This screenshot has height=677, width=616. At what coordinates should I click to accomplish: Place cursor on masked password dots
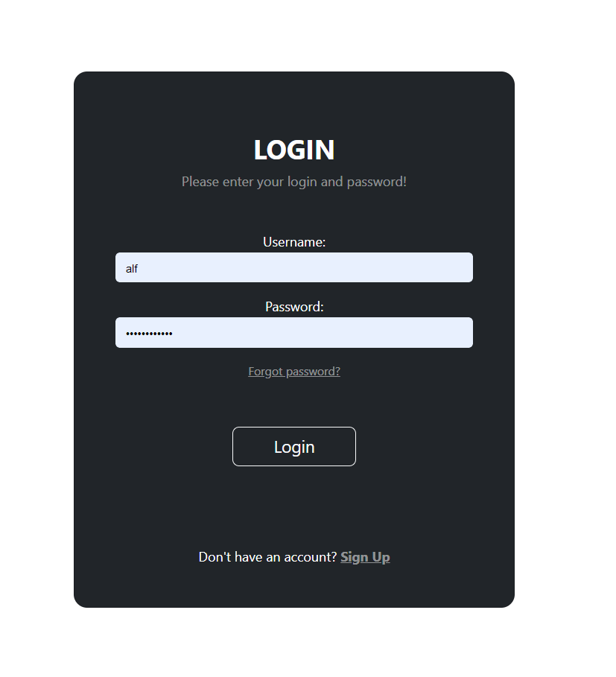point(149,334)
